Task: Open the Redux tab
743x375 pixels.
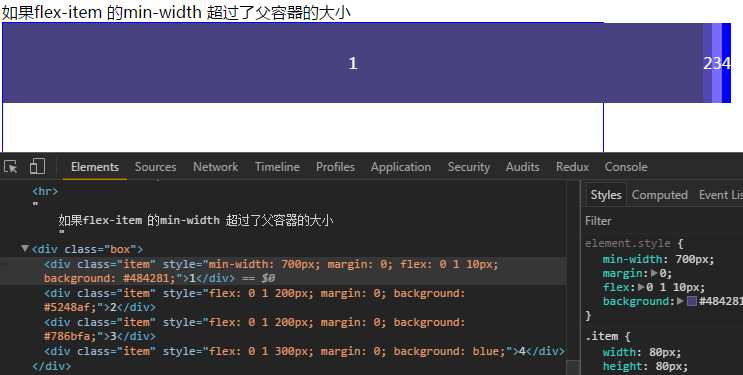Action: [572, 167]
